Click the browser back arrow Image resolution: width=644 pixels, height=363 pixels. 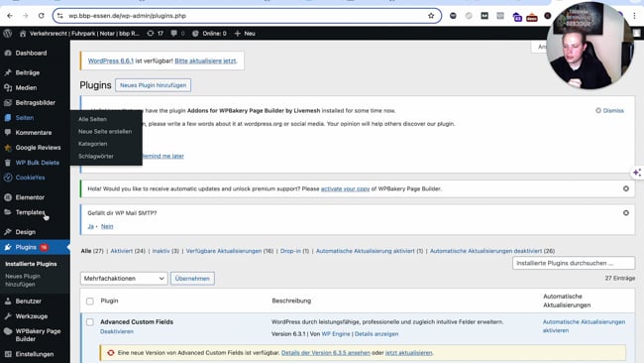pyautogui.click(x=10, y=16)
